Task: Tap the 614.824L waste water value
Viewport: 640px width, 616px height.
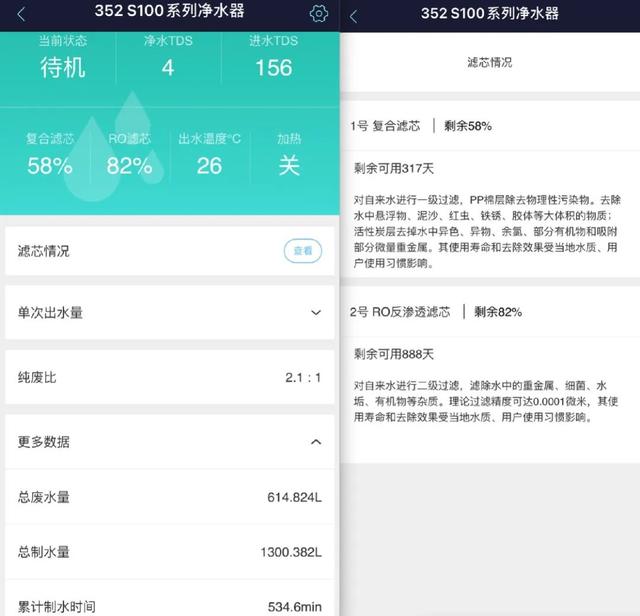Action: [294, 497]
